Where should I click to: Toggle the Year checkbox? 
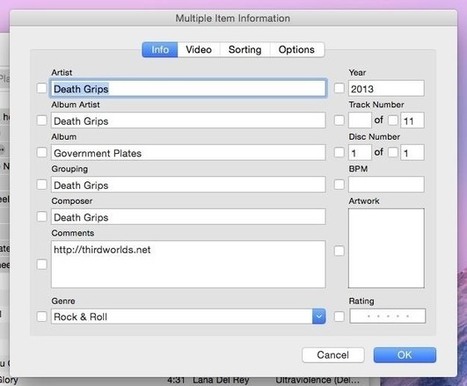pyautogui.click(x=339, y=88)
